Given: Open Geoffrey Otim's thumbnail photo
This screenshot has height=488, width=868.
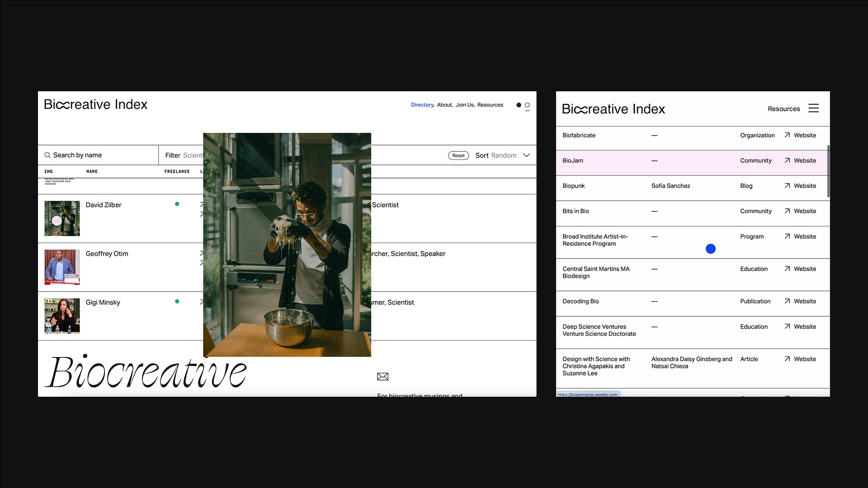Looking at the screenshot, I should [x=62, y=267].
